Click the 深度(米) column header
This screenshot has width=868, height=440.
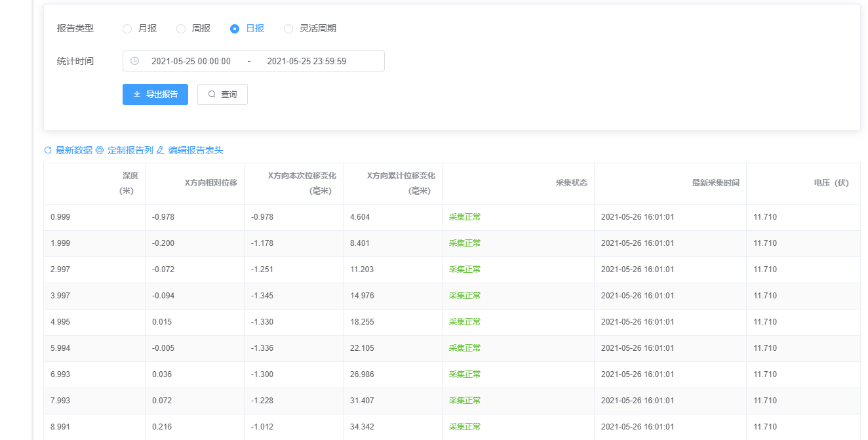click(x=94, y=184)
